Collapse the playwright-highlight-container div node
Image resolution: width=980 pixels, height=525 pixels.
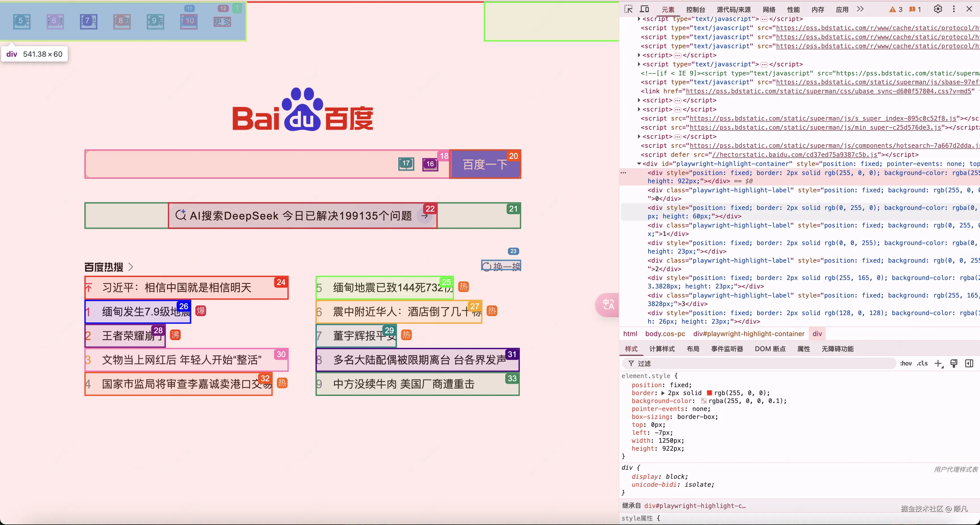coord(639,164)
